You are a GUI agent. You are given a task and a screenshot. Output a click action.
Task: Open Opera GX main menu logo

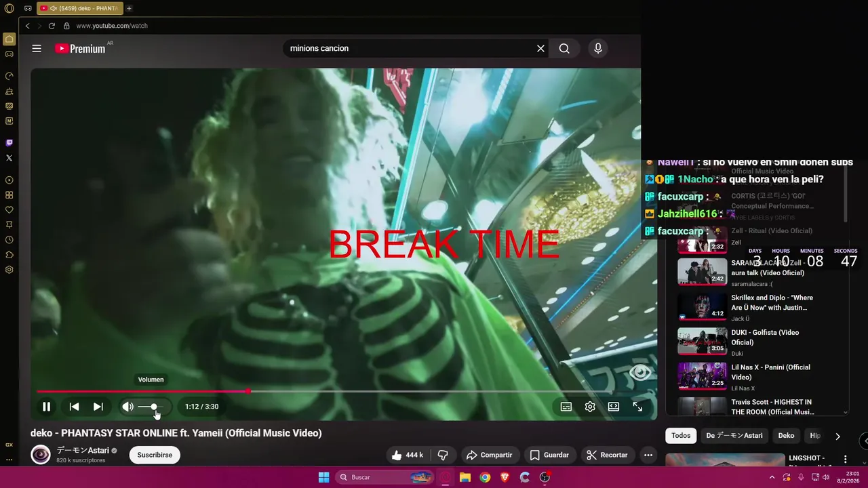pyautogui.click(x=9, y=8)
